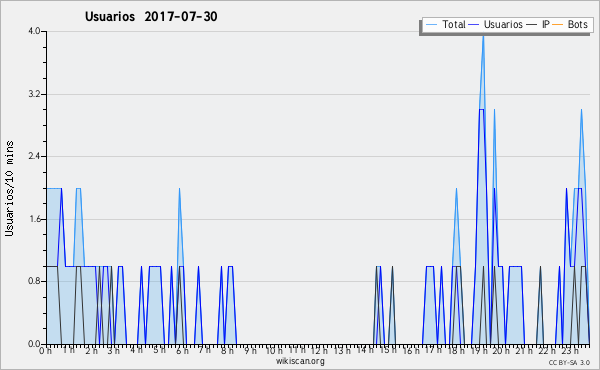This screenshot has width=600, height=370.
Task: Click the y-axis value 0.8
Action: pyautogui.click(x=34, y=281)
